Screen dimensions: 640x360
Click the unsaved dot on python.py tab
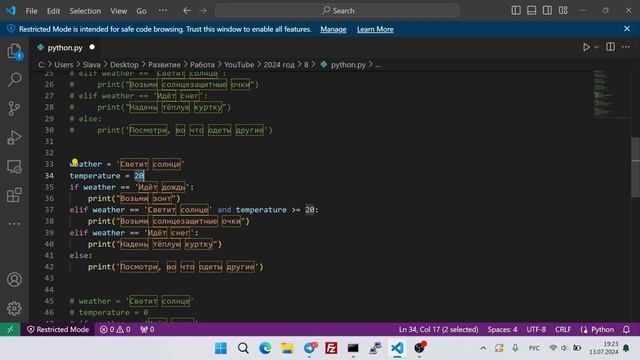(x=92, y=47)
